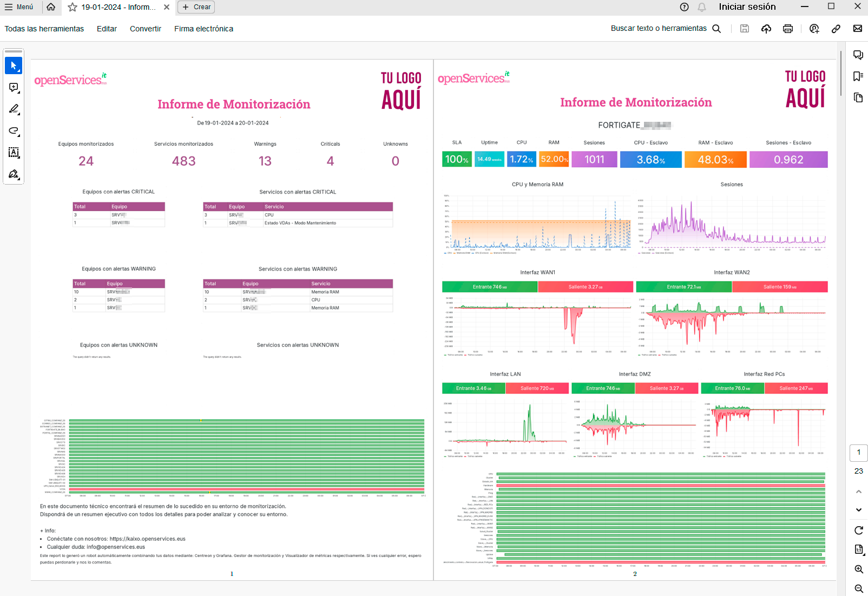
Task: Open Firma electrónica menu
Action: 203,29
